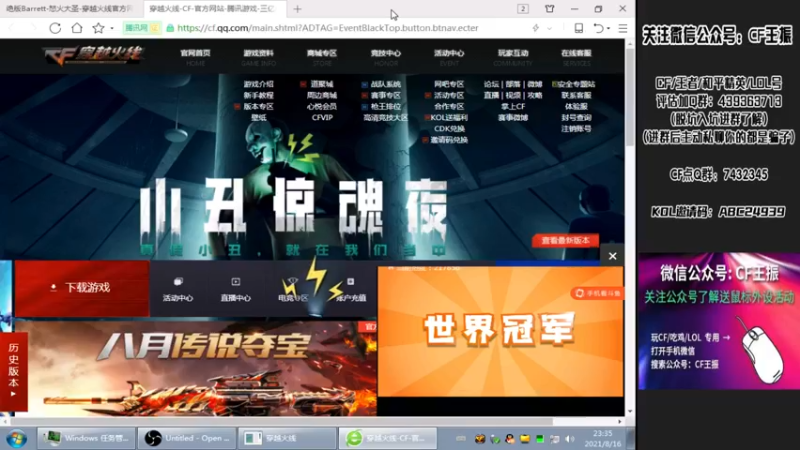Screen dimensions: 800x450
Task: Click 封号查询 submenu link
Action: coord(576,118)
